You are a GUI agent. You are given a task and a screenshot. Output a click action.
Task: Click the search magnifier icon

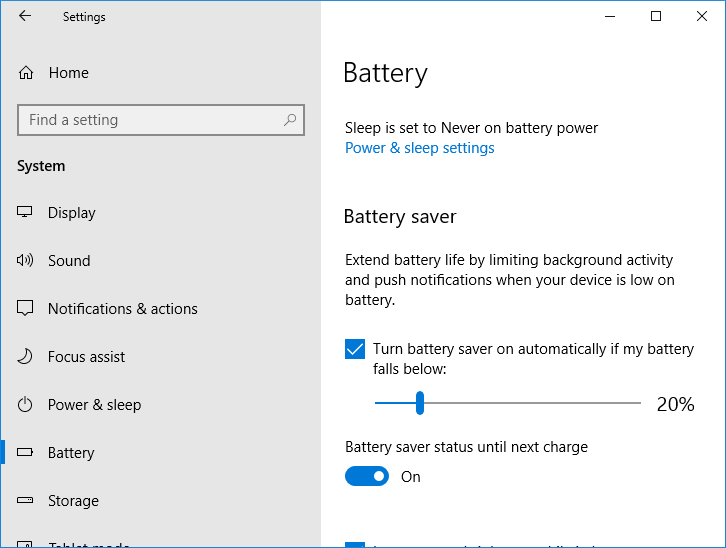290,120
